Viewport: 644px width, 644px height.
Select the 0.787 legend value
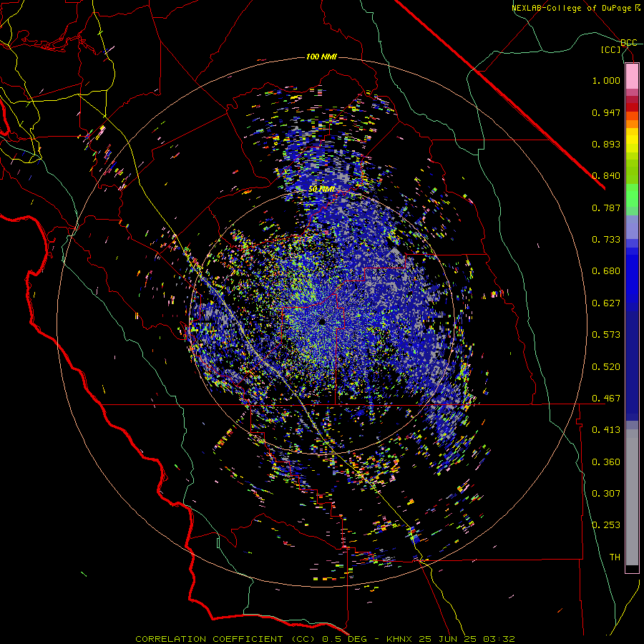coord(606,208)
